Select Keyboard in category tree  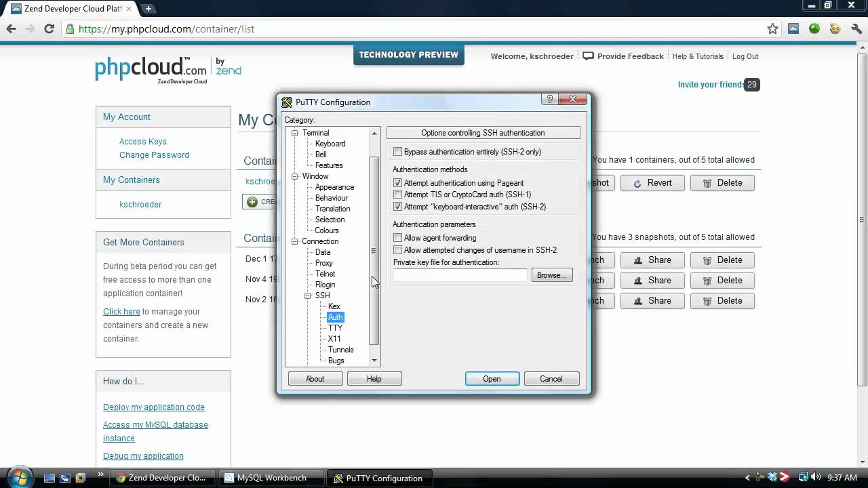pos(330,144)
